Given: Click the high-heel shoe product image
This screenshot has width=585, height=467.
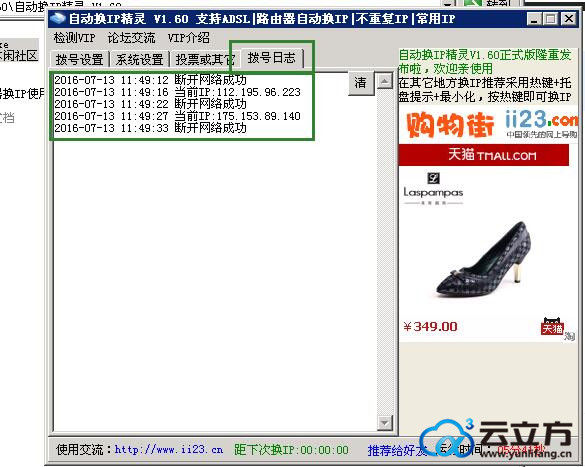Looking at the screenshot, I should point(484,259).
